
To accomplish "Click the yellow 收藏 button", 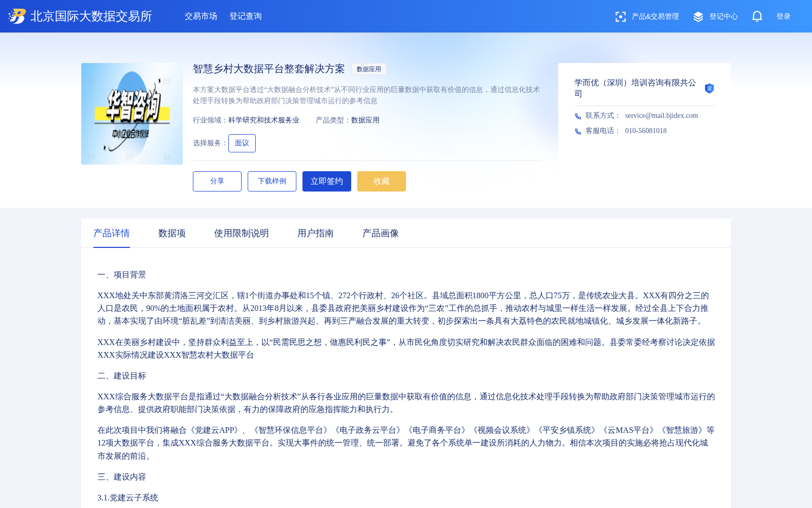I will click(382, 181).
